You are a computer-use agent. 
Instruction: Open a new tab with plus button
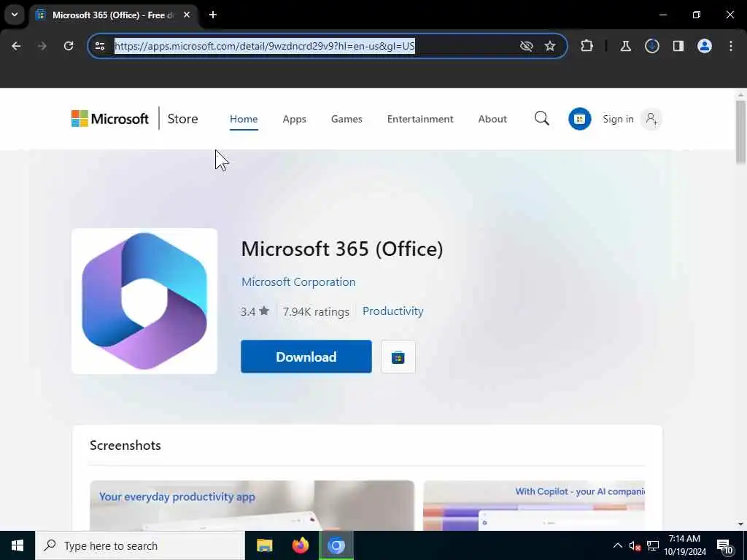click(x=213, y=15)
